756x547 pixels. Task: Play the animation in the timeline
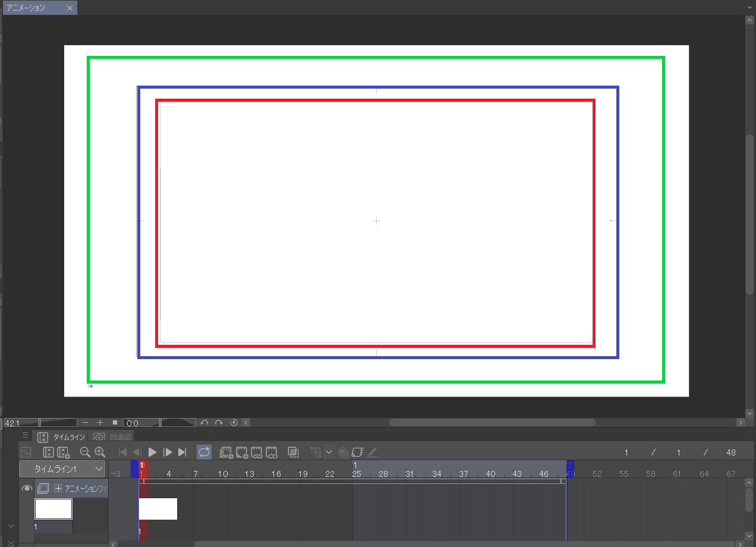(x=152, y=452)
